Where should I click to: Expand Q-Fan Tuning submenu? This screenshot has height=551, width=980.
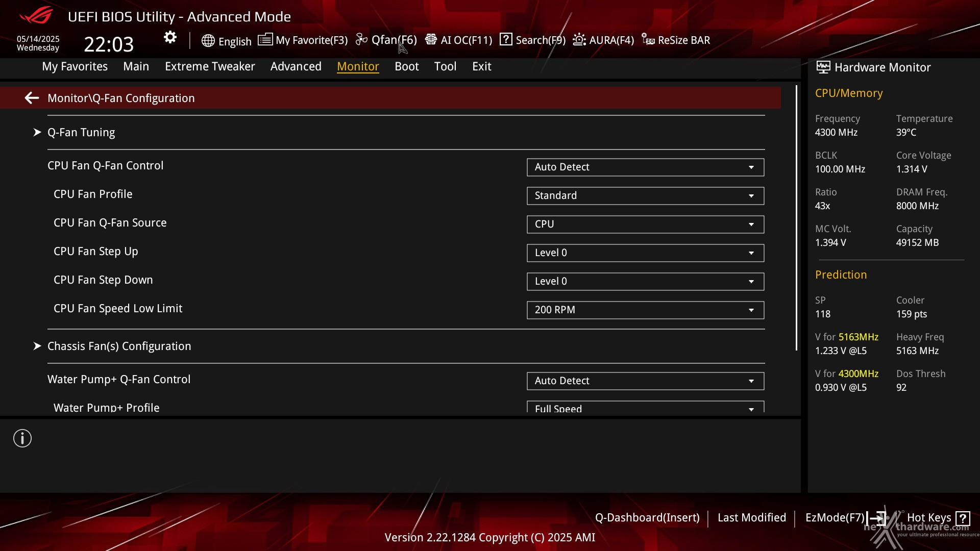point(81,133)
